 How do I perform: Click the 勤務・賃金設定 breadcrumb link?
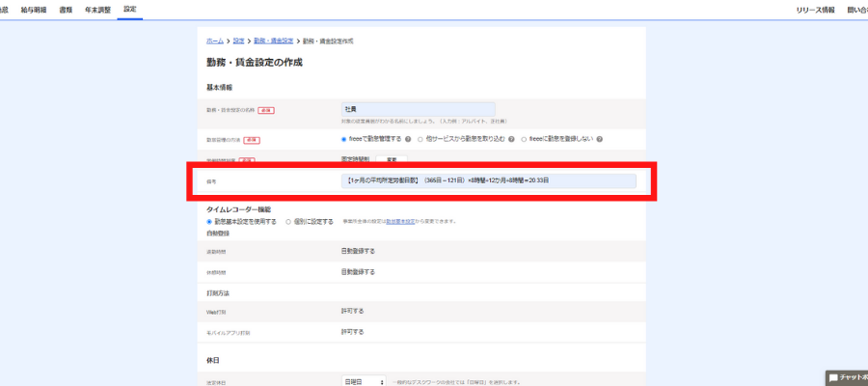click(272, 41)
